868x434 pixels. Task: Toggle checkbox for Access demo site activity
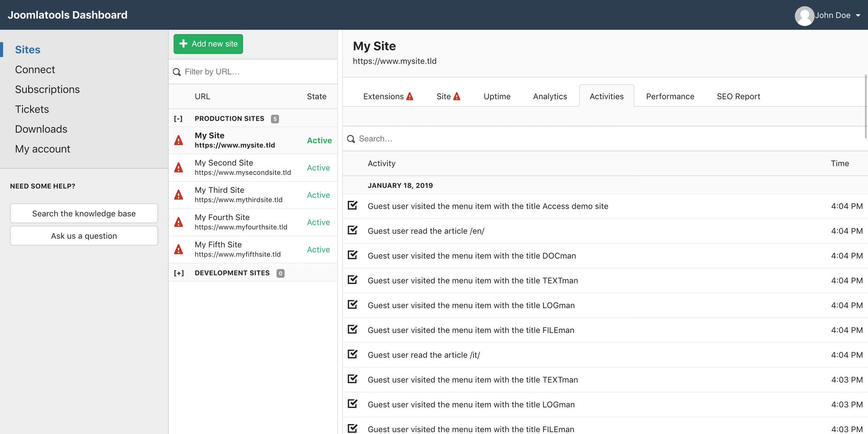(352, 205)
